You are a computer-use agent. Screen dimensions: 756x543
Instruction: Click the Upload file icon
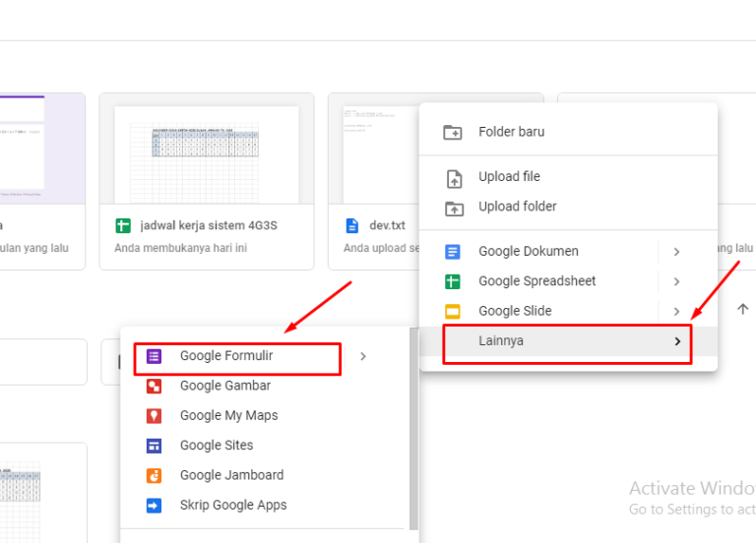454,179
